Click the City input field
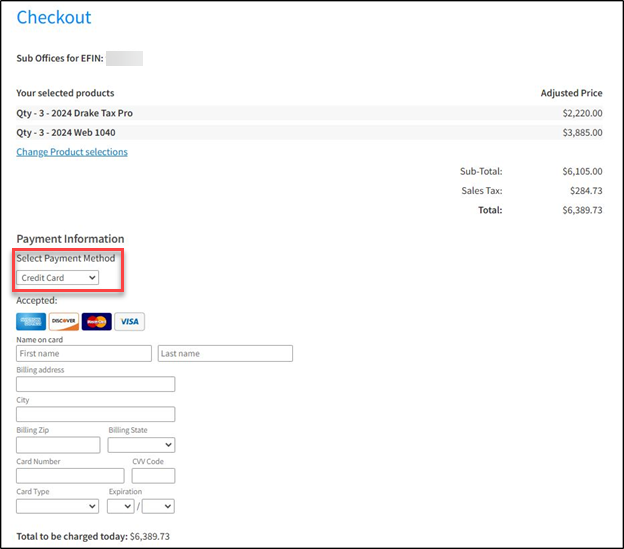The height and width of the screenshot is (549, 624). pos(96,414)
